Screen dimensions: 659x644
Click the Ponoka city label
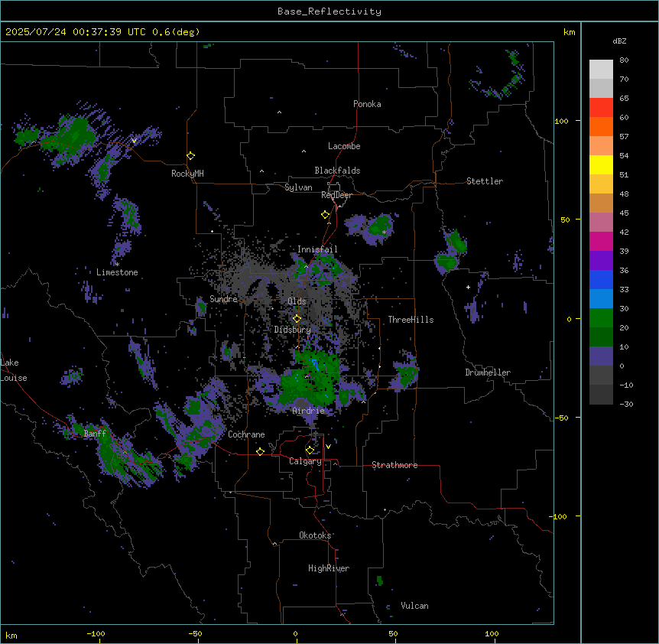[367, 104]
